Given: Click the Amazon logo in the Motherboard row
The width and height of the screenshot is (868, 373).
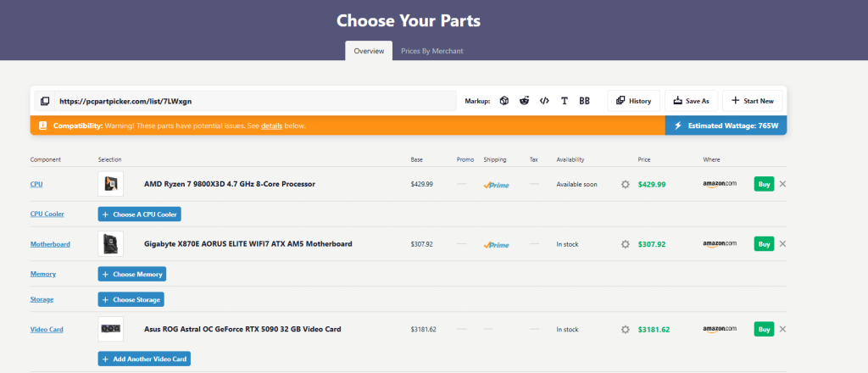Looking at the screenshot, I should click(720, 244).
